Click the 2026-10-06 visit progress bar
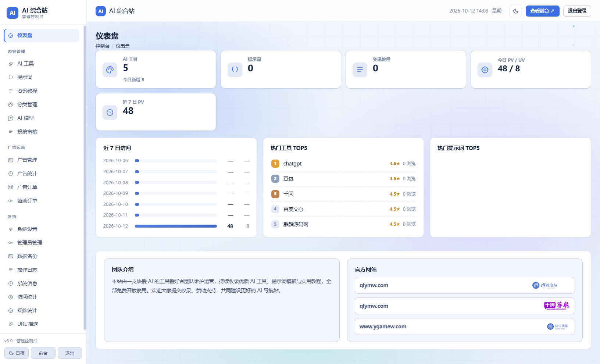 tap(176, 161)
